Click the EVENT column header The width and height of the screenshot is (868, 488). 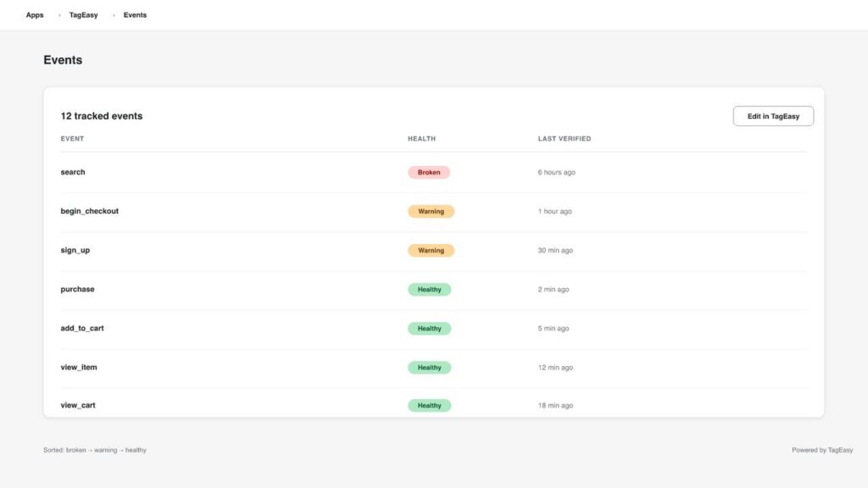click(x=72, y=138)
